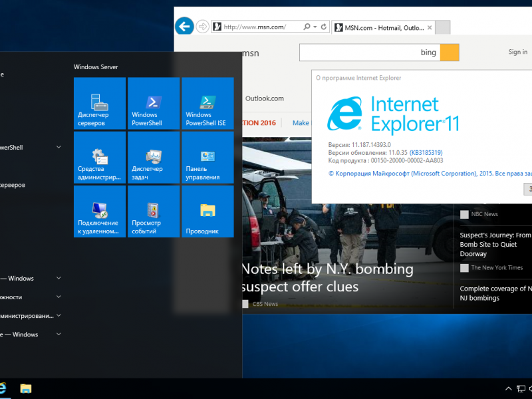Click the version text 11.187.14393.0
The image size is (532, 399).
point(371,144)
